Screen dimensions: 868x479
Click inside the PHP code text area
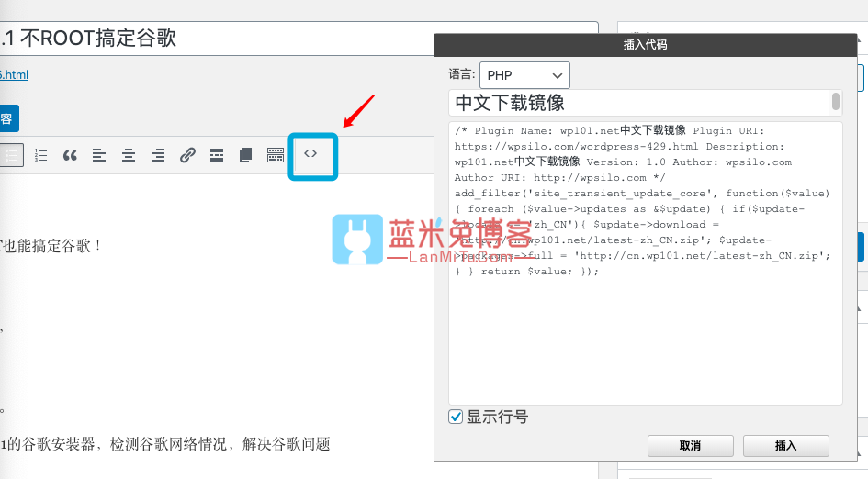pos(646,263)
